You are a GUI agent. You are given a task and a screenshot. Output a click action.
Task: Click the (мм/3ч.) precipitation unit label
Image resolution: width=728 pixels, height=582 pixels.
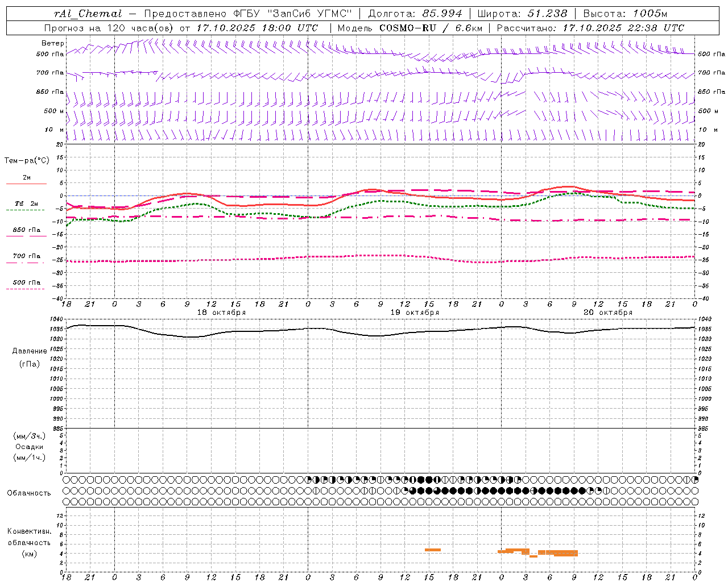coord(30,436)
